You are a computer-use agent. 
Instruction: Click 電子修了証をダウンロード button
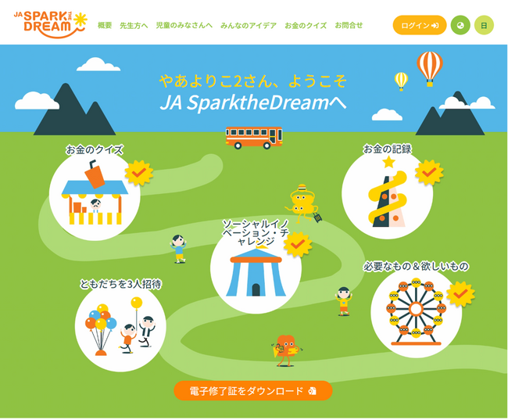coord(253,391)
